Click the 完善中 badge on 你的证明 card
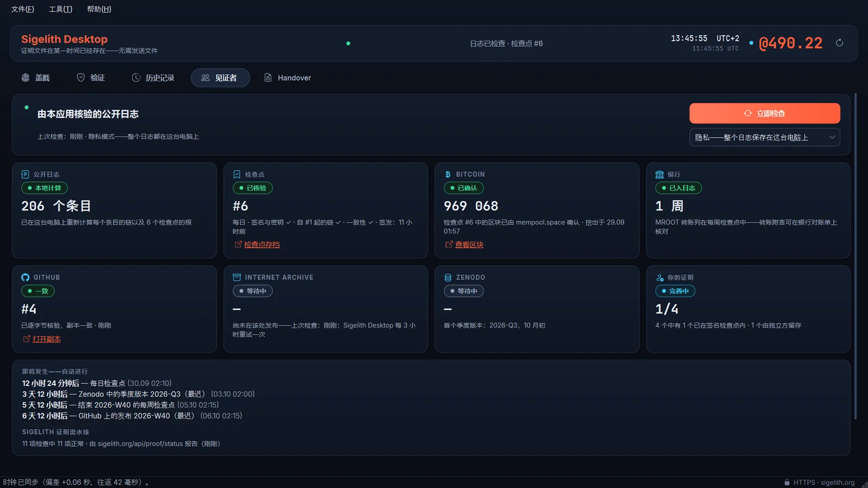The height and width of the screenshot is (488, 868). click(x=675, y=291)
